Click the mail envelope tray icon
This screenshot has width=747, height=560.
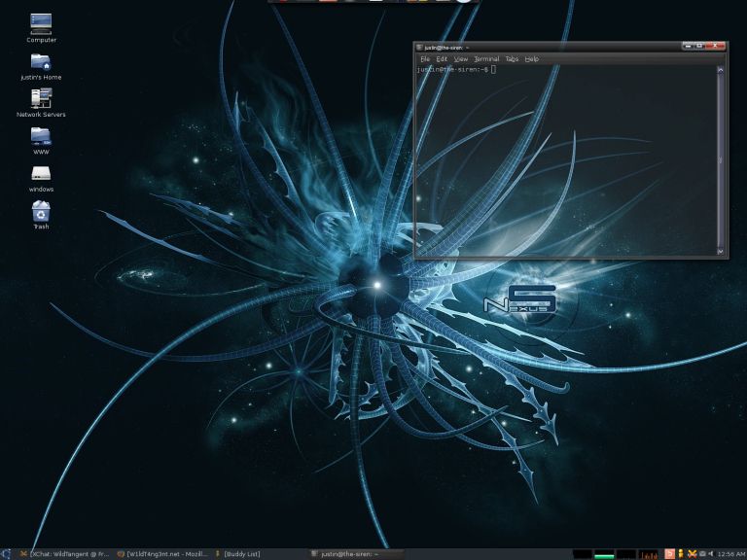pos(702,554)
